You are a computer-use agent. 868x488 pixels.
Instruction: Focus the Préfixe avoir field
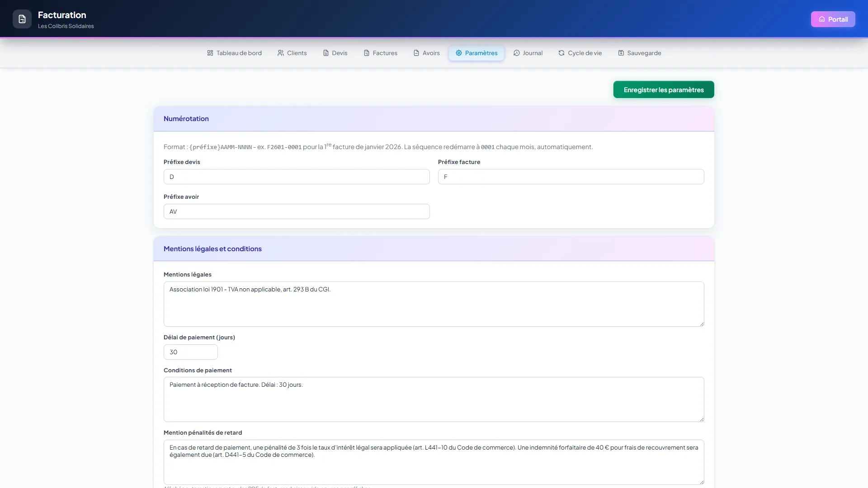coord(297,211)
